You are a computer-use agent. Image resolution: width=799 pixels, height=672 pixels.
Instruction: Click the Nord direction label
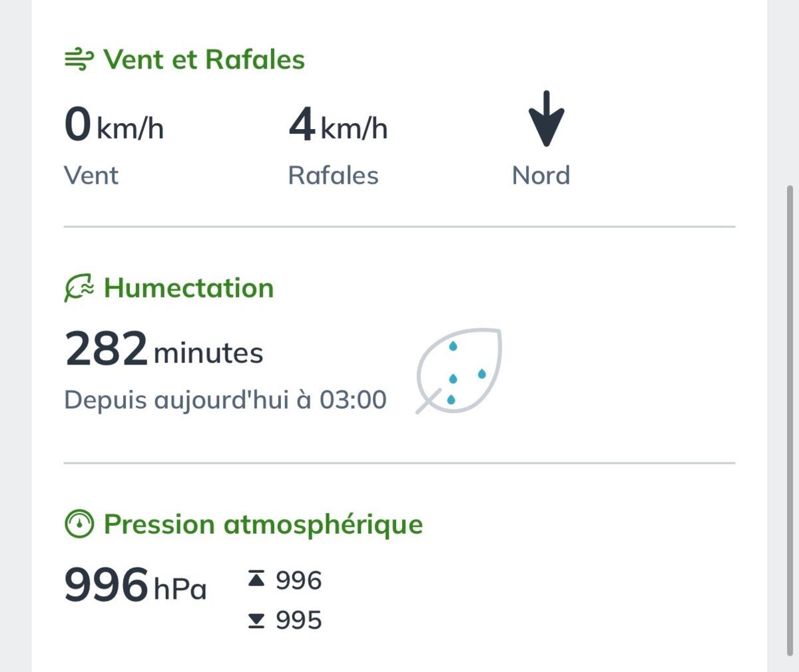pos(541,176)
